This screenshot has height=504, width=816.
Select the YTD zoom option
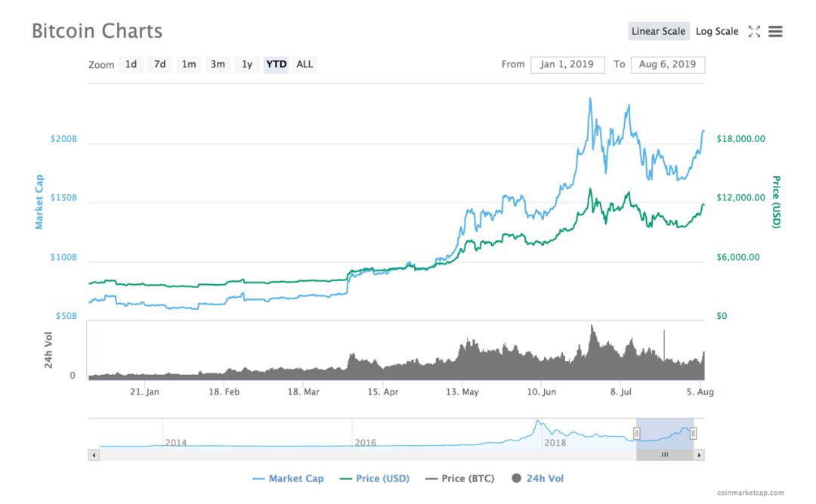click(x=276, y=64)
